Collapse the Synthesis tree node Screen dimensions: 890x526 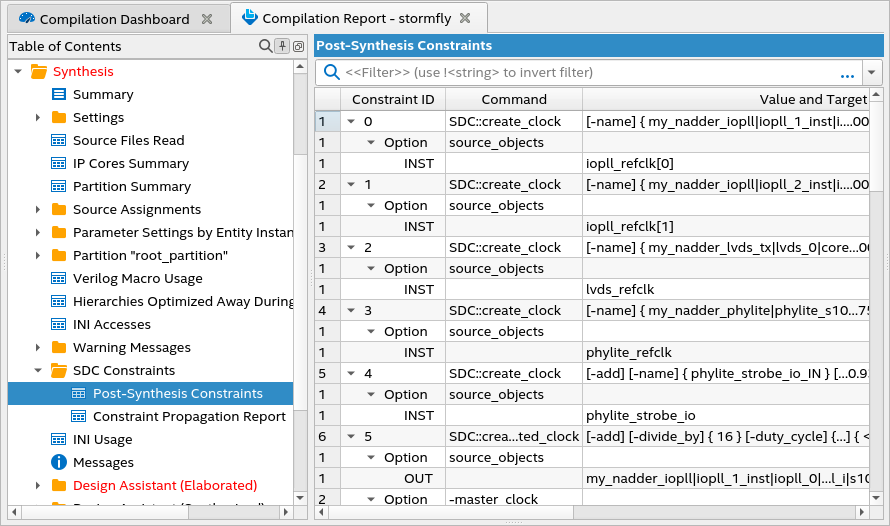(x=18, y=72)
